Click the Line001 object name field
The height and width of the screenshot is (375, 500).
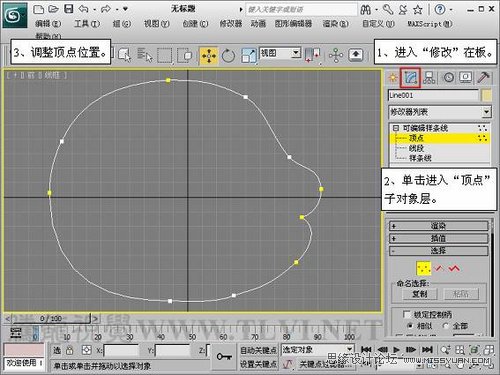pyautogui.click(x=433, y=96)
